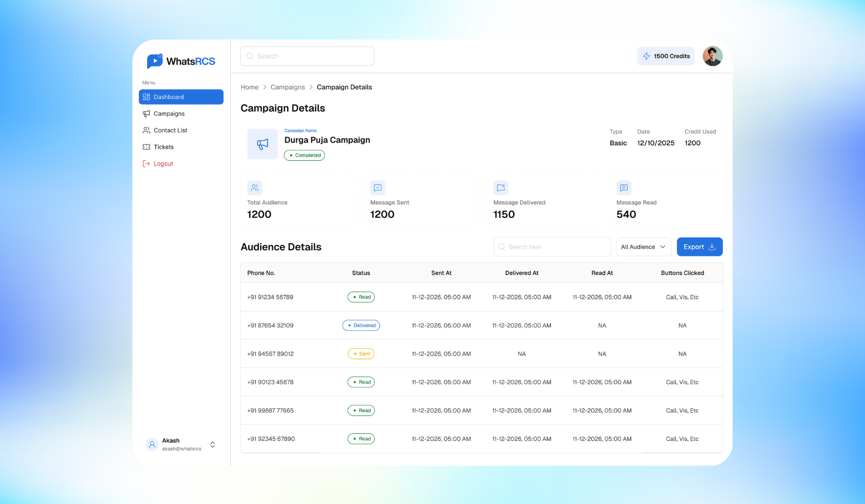Click Read badge in row 92345 67890
The height and width of the screenshot is (504, 865).
361,439
